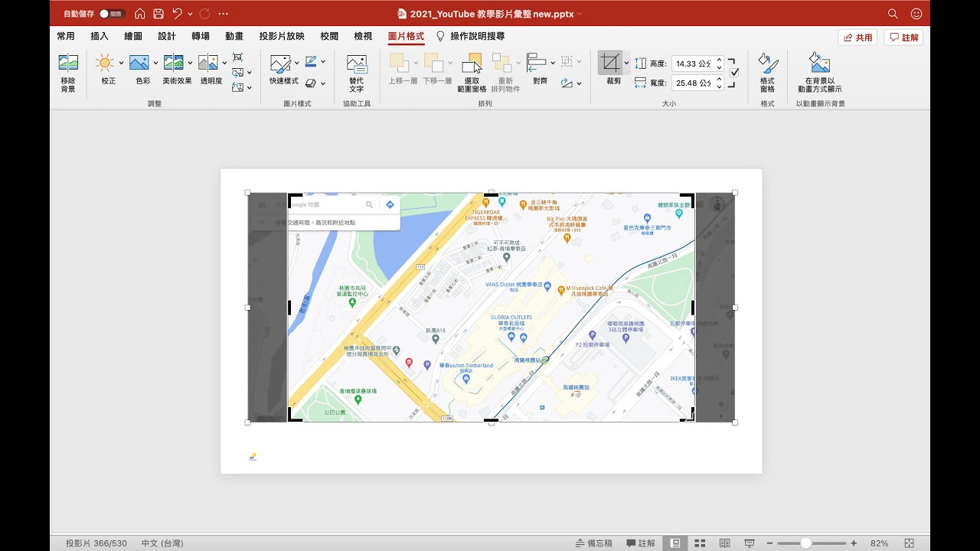Screen dimensions: 980x551
Task: Open the Align (對齊) dropdown
Action: pos(540,69)
